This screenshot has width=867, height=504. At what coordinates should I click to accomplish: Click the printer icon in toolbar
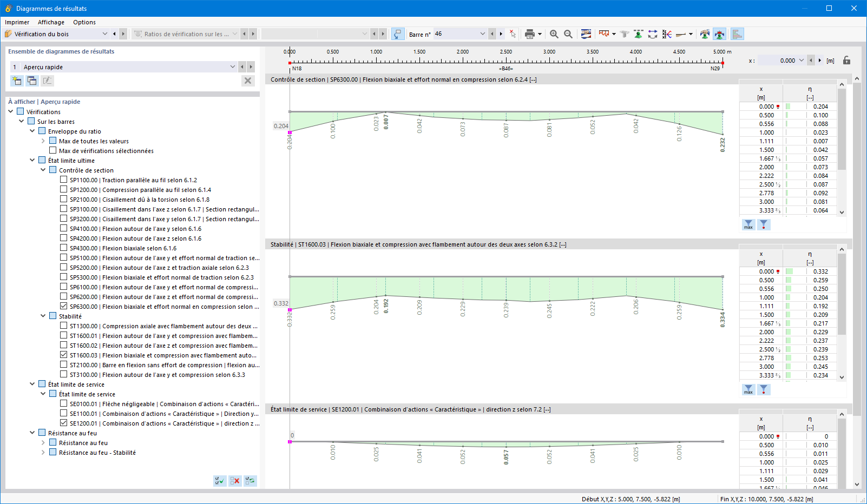pos(529,34)
